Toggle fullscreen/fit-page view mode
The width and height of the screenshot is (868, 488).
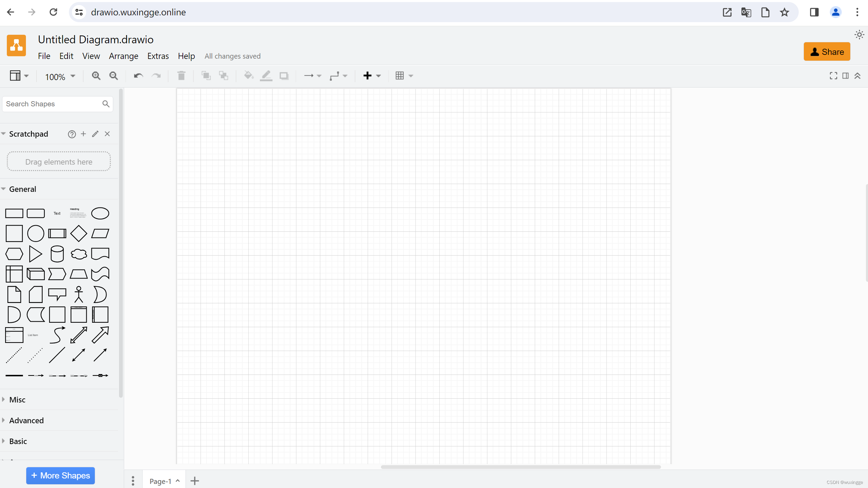pyautogui.click(x=834, y=75)
